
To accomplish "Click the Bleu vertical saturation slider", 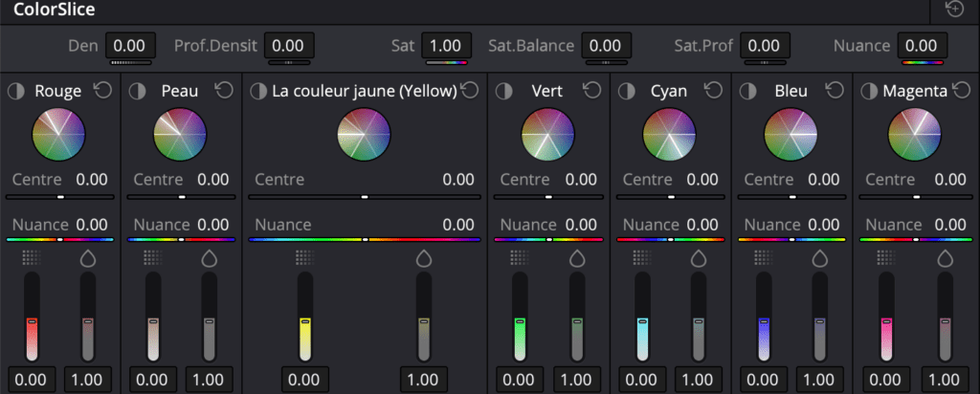I will pyautogui.click(x=820, y=317).
